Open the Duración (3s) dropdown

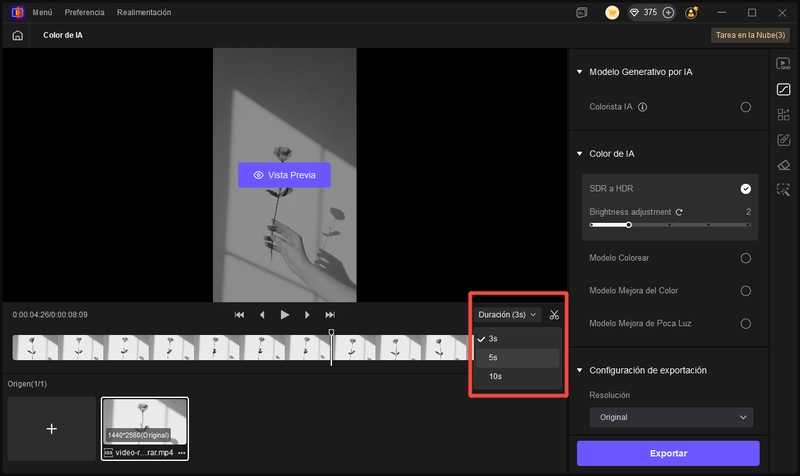click(x=507, y=315)
